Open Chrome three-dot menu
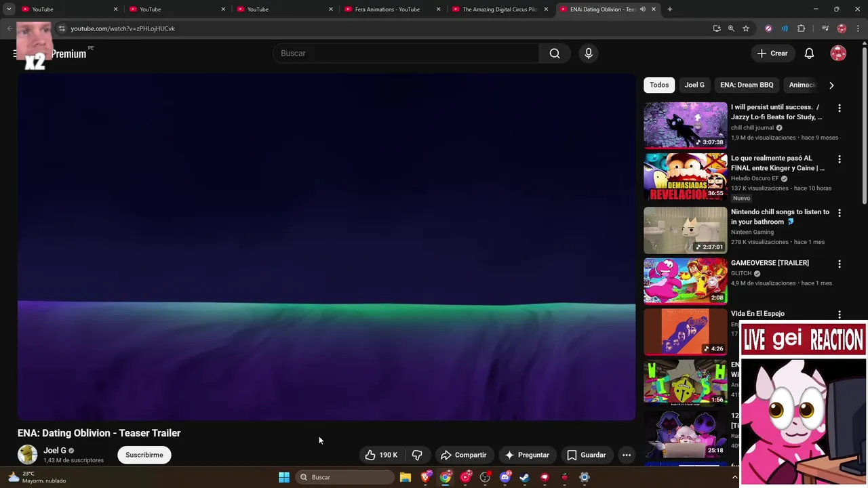 click(858, 28)
